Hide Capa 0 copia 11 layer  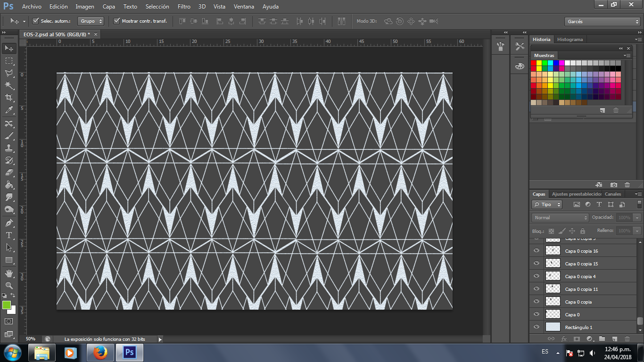[x=536, y=289]
